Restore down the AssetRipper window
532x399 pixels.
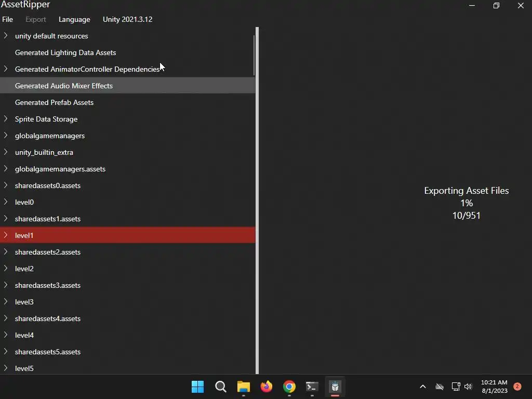pos(496,5)
